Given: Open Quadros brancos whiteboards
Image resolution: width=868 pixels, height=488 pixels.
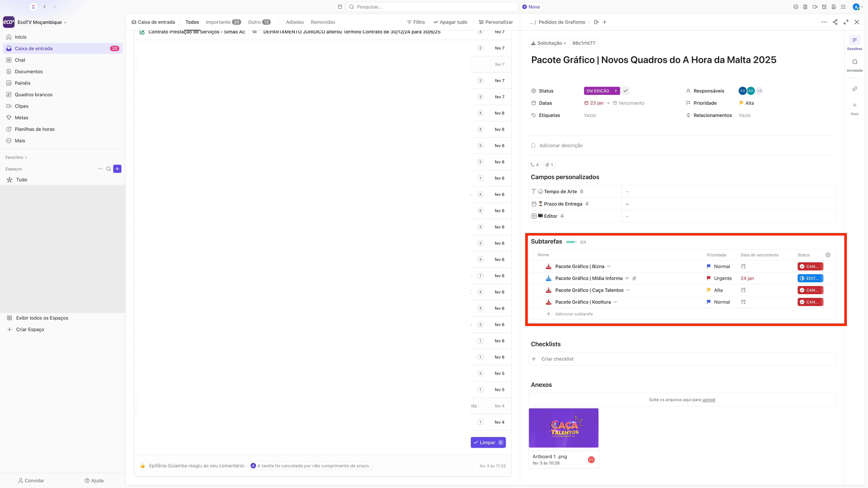Looking at the screenshot, I should (33, 95).
